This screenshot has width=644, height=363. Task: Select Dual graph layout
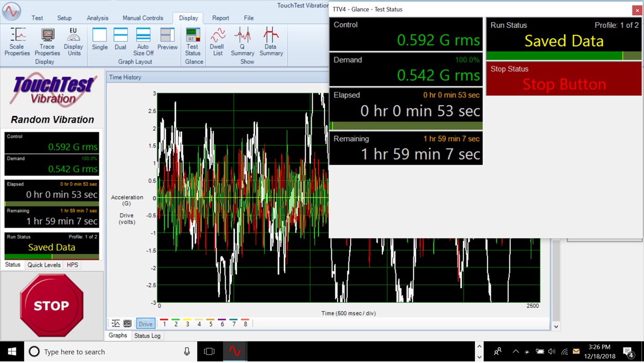click(x=120, y=40)
